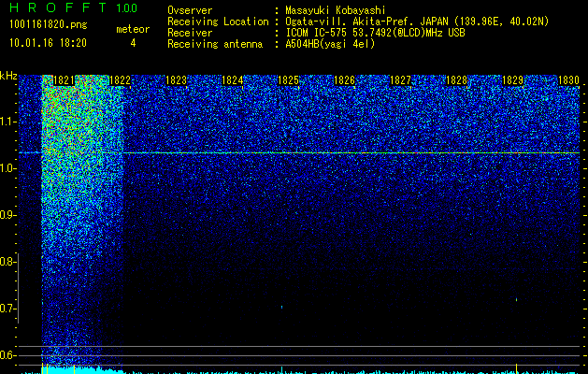Image resolution: width=588 pixels, height=374 pixels.
Task: Click the 1827 time marker
Action: click(400, 80)
